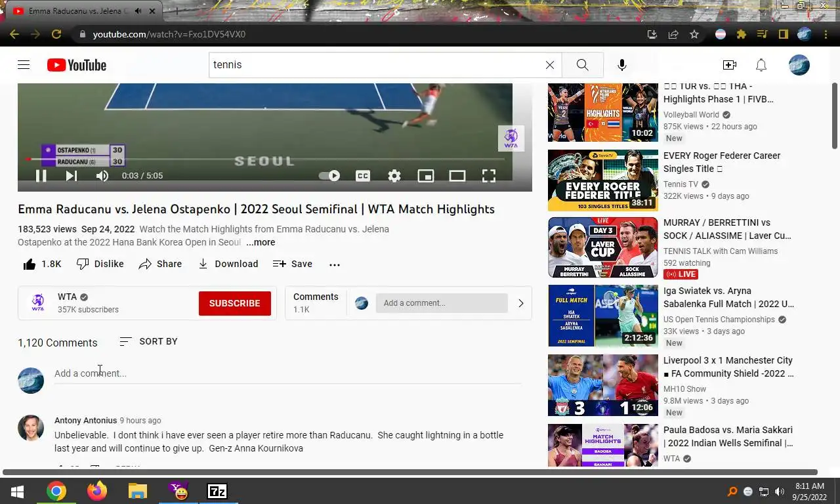Open Antony Antonius avatar picture
The width and height of the screenshot is (840, 504).
click(31, 428)
